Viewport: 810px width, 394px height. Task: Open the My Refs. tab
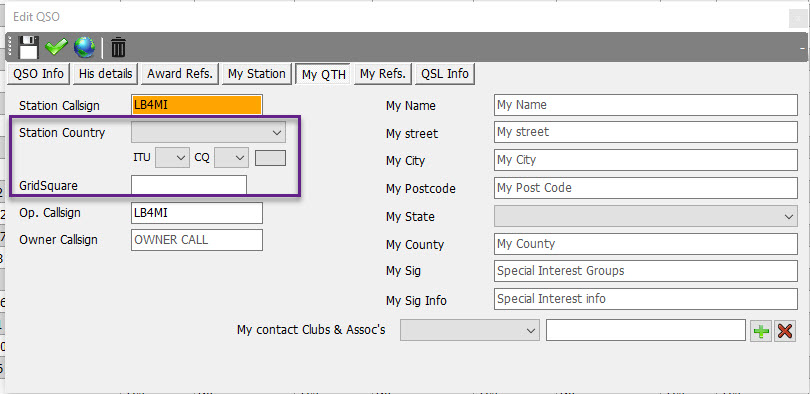tap(383, 74)
